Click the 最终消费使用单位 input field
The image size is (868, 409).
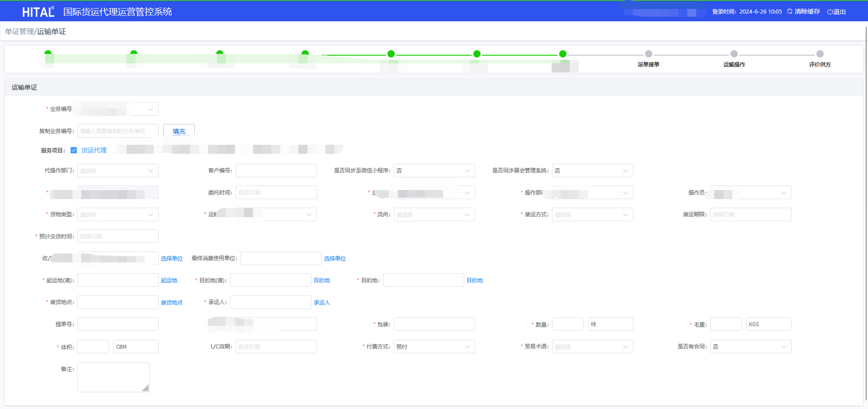click(281, 258)
